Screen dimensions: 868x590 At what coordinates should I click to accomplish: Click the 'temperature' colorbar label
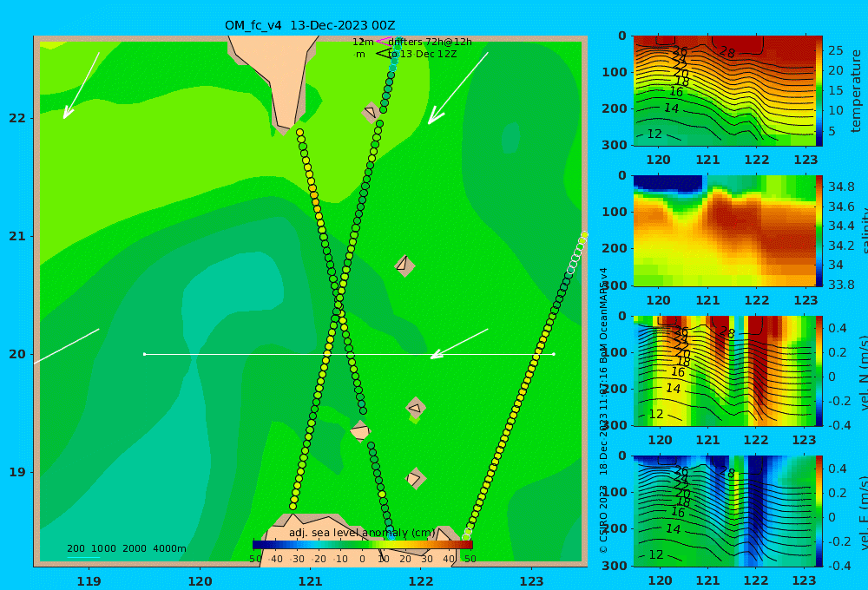pos(856,91)
